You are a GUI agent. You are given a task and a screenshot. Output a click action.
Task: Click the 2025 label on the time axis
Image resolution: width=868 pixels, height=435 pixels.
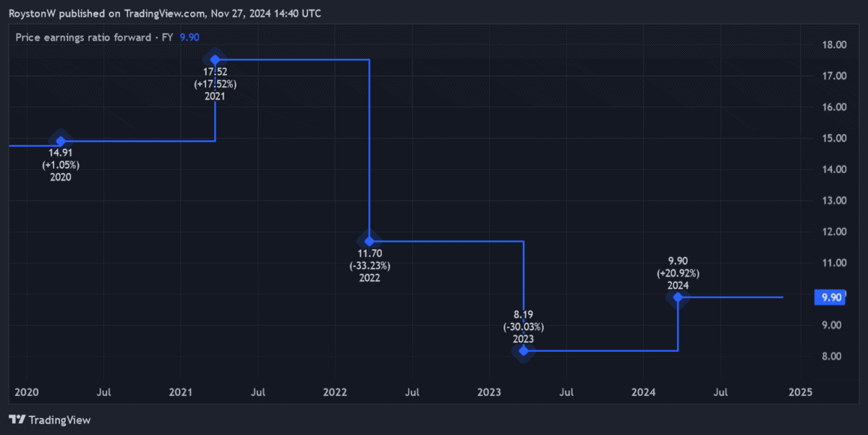click(800, 392)
